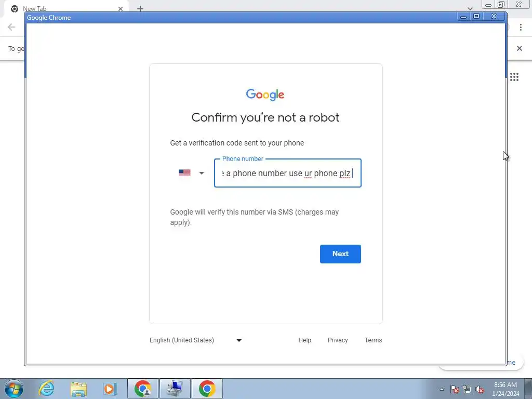
Task: Open Action Center flag icon
Action: (455, 389)
